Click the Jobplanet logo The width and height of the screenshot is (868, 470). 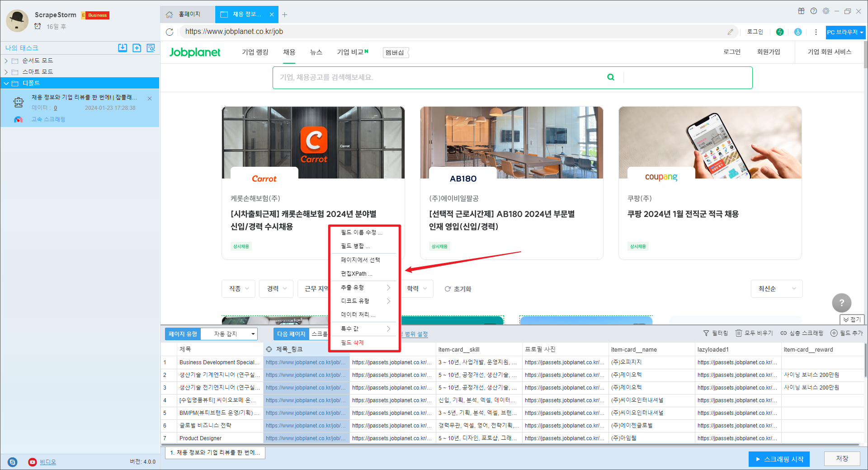(x=195, y=52)
